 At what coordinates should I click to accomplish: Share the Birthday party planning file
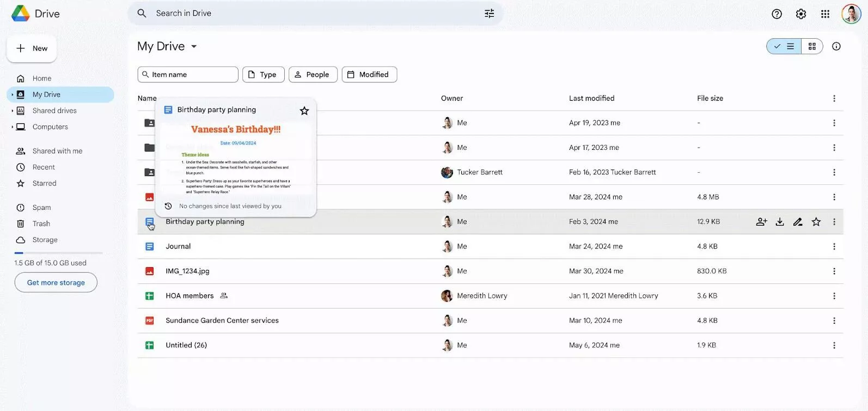click(x=761, y=222)
